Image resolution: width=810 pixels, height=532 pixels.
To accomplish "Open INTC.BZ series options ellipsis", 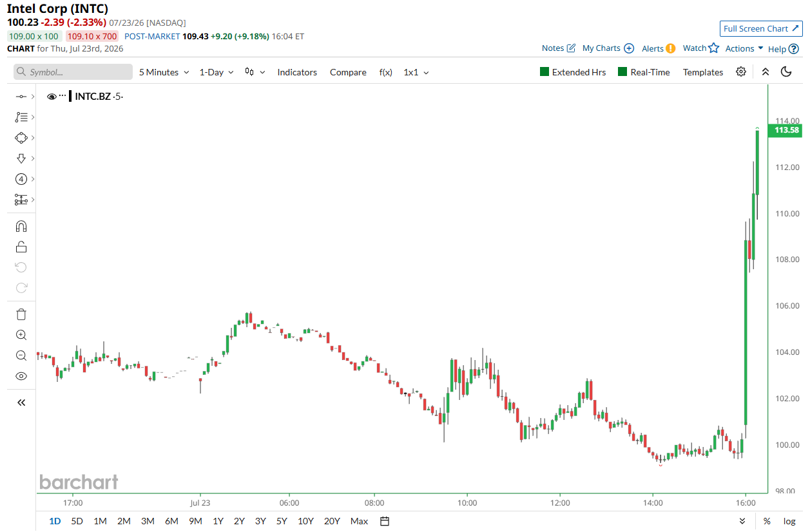I will 63,96.
